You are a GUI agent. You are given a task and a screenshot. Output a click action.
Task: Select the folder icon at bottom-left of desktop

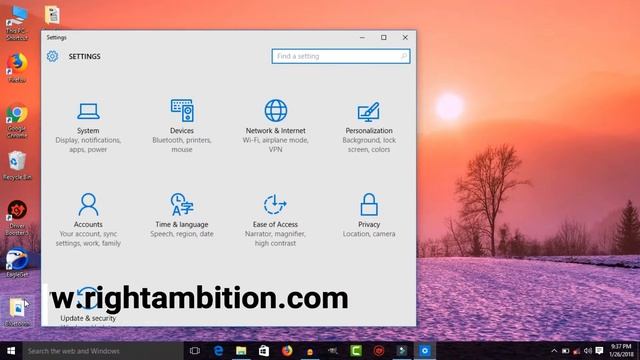pyautogui.click(x=18, y=312)
